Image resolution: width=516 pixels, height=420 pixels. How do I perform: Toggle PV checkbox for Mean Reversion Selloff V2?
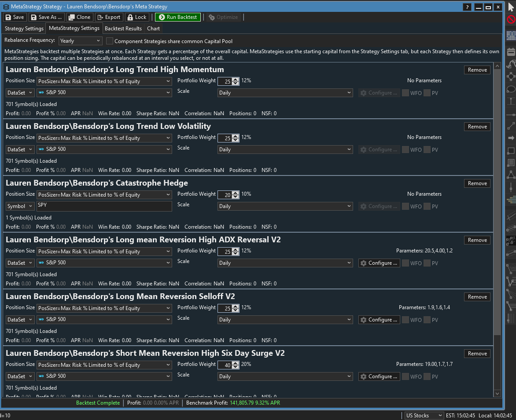(427, 320)
